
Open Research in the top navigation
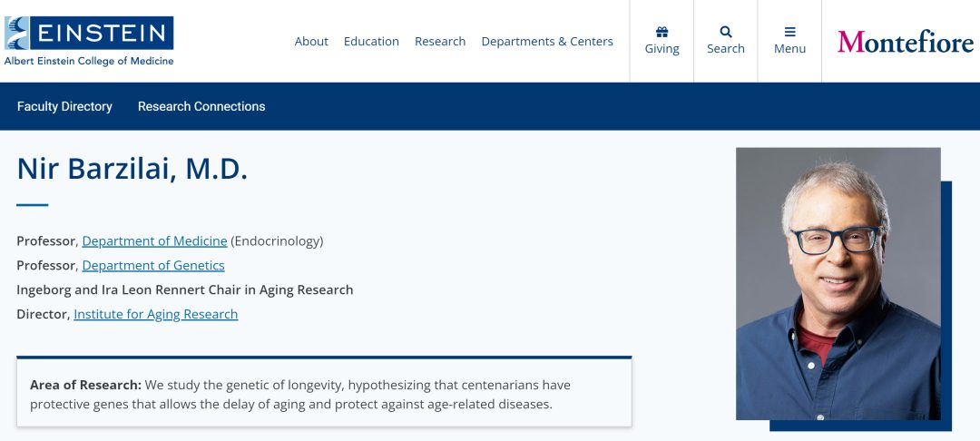pyautogui.click(x=440, y=42)
